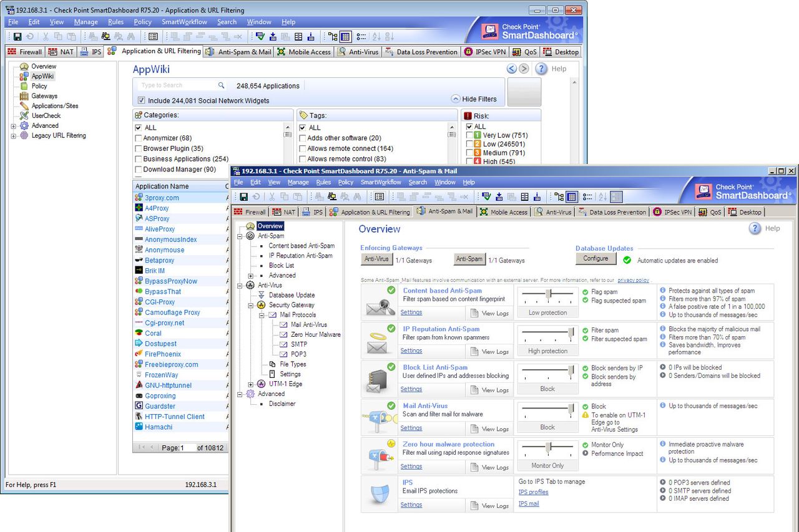Click the Configure database updates button

tap(596, 259)
